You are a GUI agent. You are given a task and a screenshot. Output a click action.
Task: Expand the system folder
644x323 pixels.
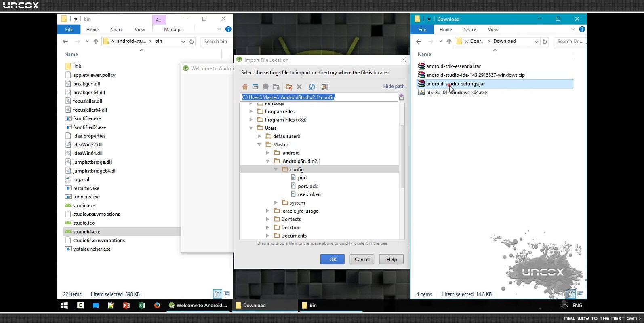point(276,203)
